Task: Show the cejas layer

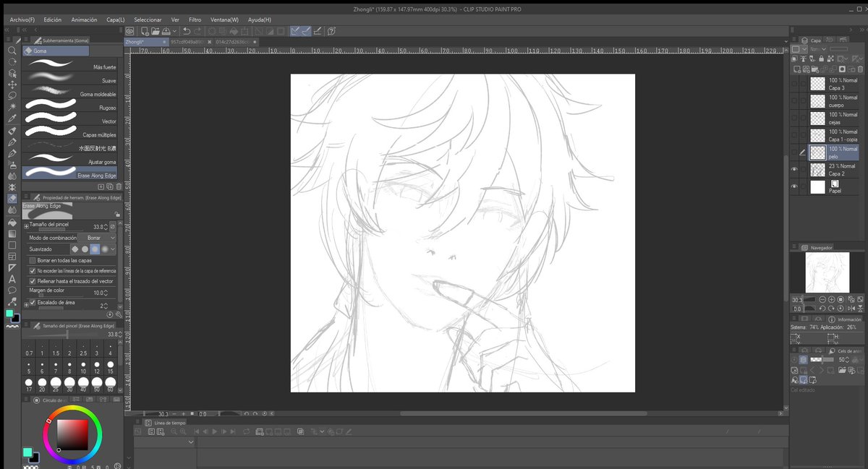Action: click(x=795, y=118)
